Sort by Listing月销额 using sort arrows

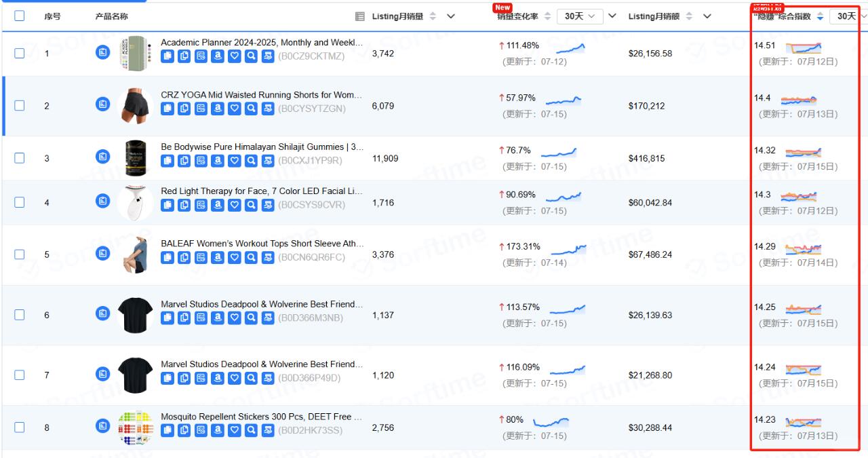coord(690,16)
